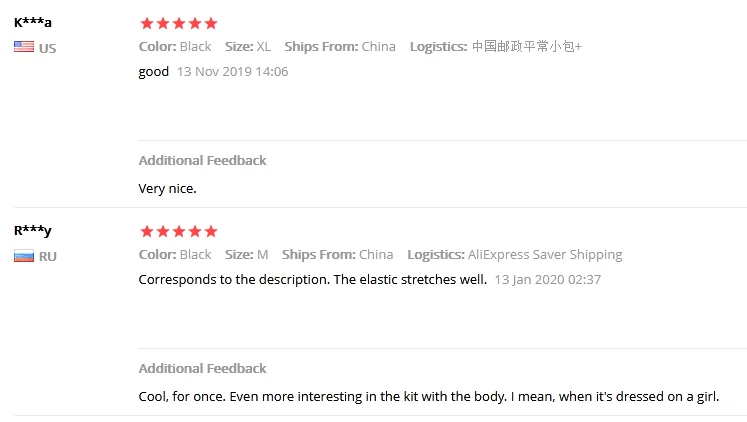
Task: Click the second Additional Feedback heading
Action: (202, 369)
